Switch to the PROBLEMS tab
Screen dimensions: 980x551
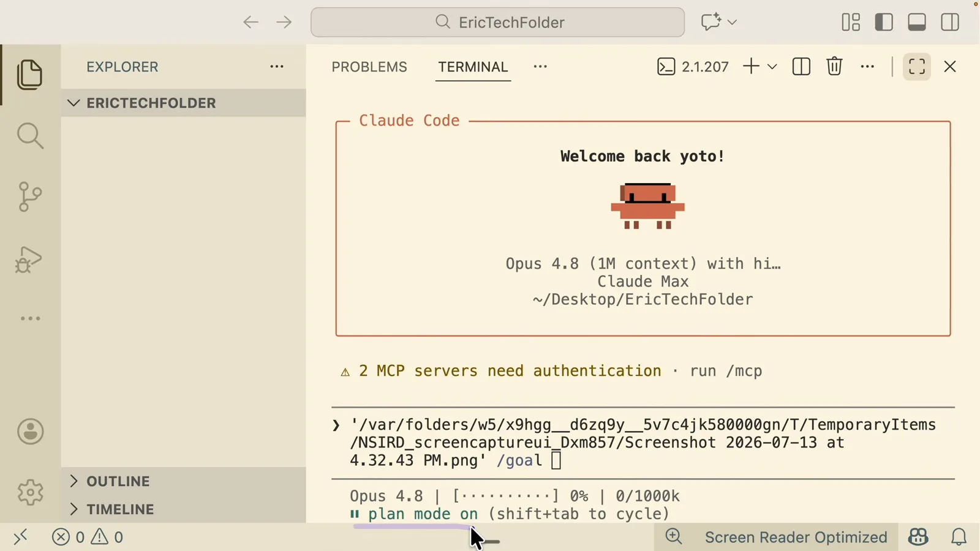tap(369, 67)
